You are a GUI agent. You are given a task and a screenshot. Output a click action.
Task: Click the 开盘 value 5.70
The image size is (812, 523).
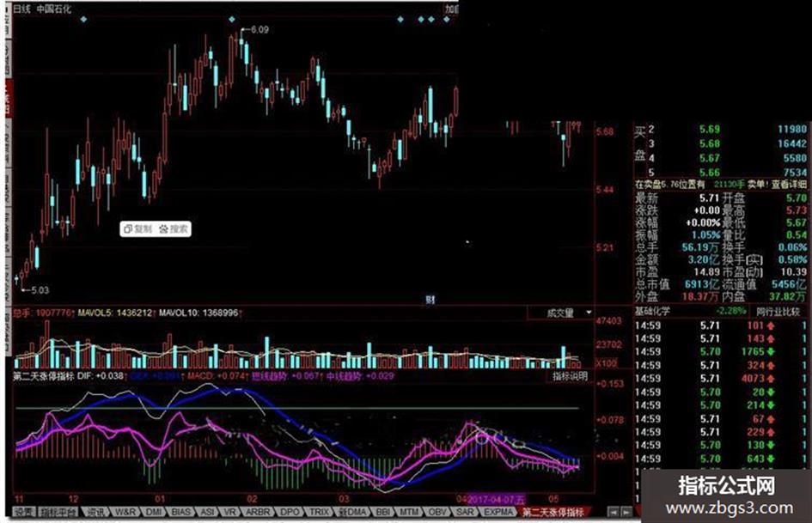(797, 198)
